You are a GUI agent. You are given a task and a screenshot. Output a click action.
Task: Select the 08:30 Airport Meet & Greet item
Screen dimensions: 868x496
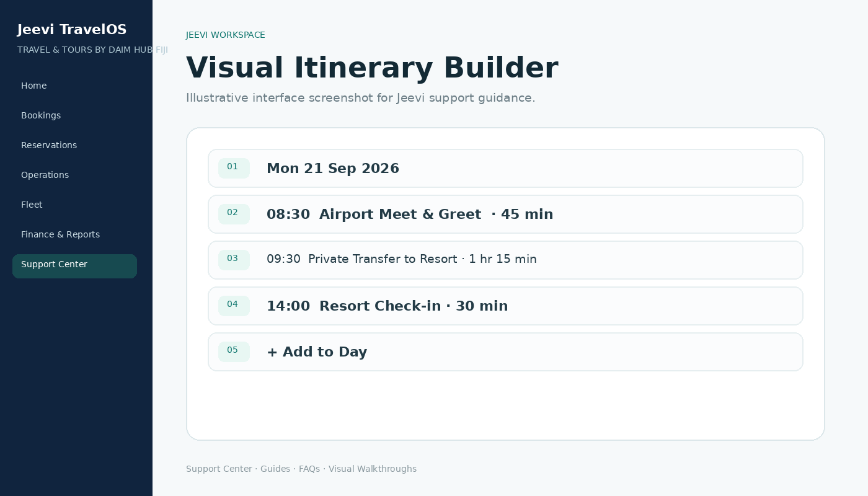(x=505, y=214)
